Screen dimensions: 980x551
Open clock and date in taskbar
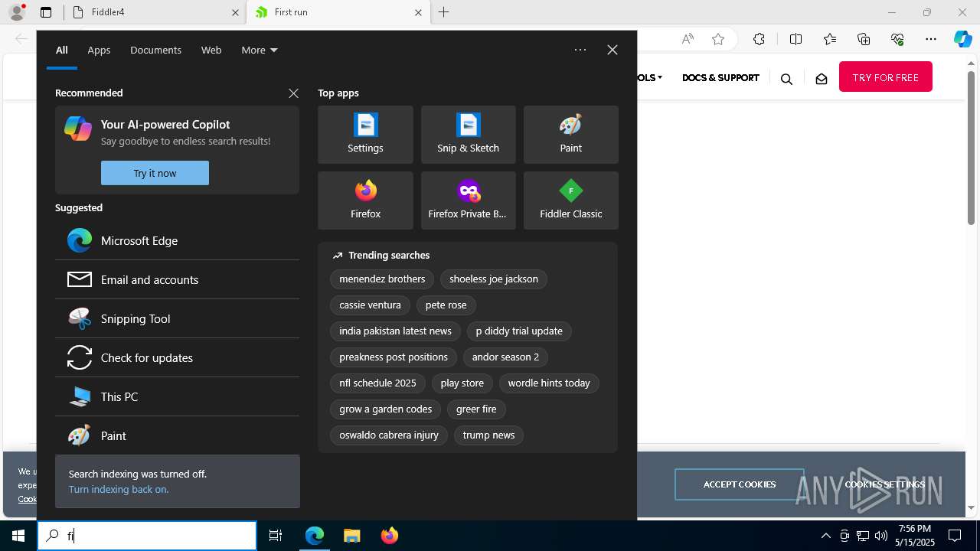(915, 536)
